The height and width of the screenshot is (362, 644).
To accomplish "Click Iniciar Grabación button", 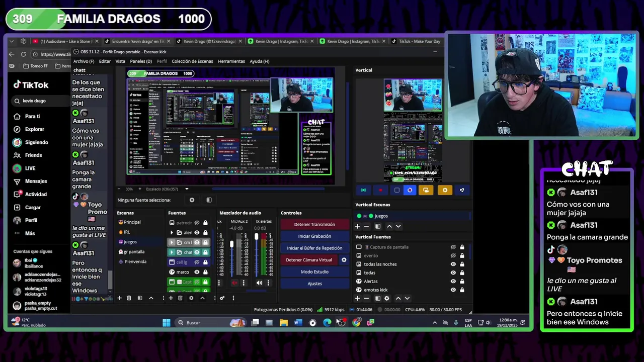I will click(314, 236).
